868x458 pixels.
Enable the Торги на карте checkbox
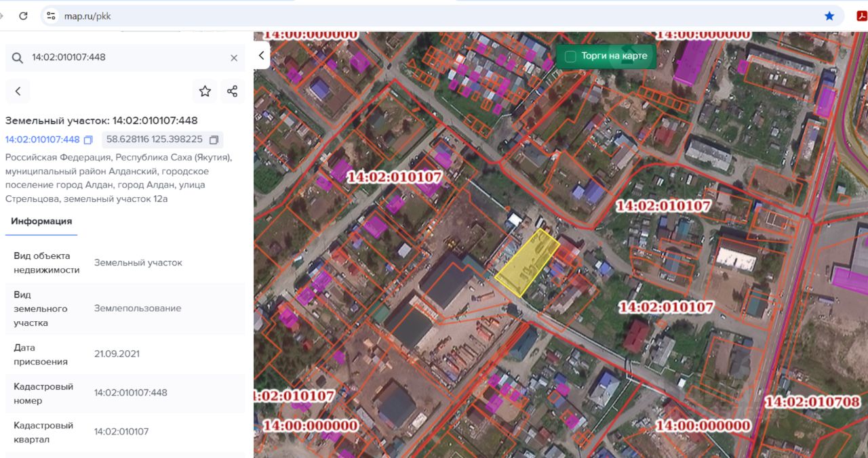point(570,56)
